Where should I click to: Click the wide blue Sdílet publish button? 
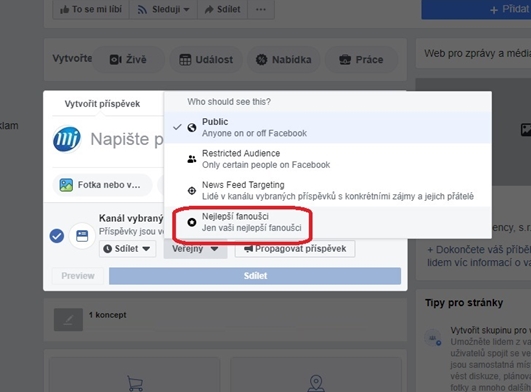point(255,276)
